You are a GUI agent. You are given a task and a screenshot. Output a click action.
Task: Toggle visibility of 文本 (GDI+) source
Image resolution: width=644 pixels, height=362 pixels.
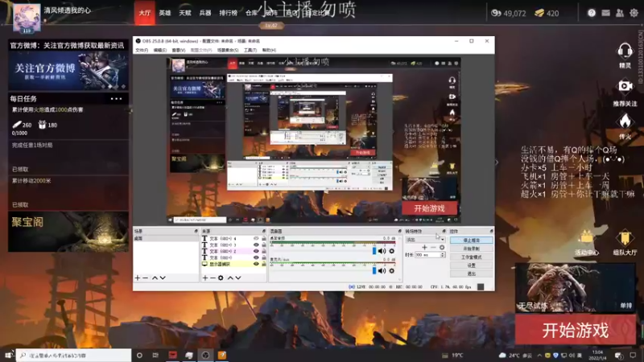tap(256, 257)
